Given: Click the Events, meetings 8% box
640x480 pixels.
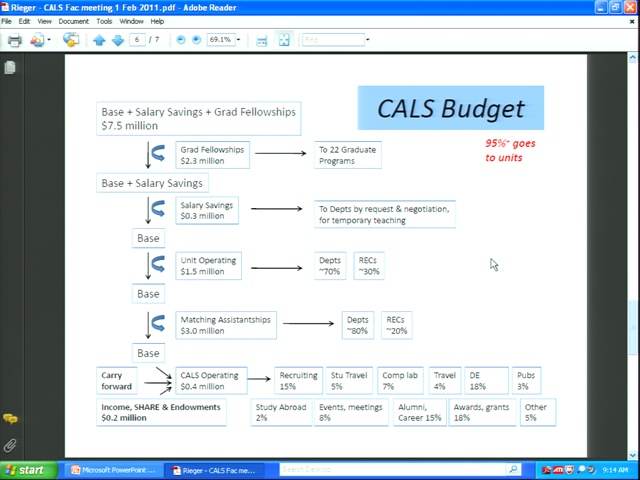Looking at the screenshot, I should click(x=351, y=412).
